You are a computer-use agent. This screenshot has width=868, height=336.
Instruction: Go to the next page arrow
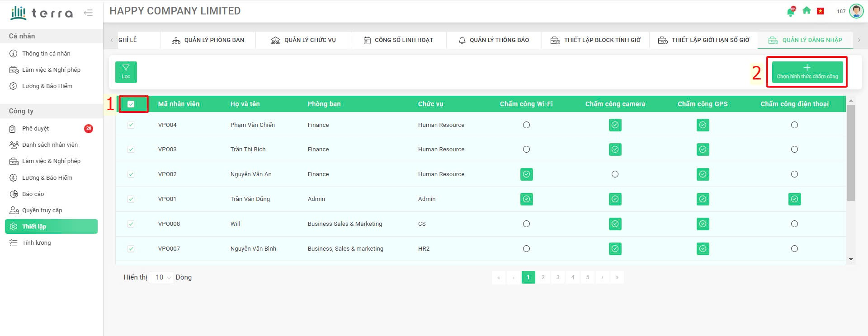[603, 277]
